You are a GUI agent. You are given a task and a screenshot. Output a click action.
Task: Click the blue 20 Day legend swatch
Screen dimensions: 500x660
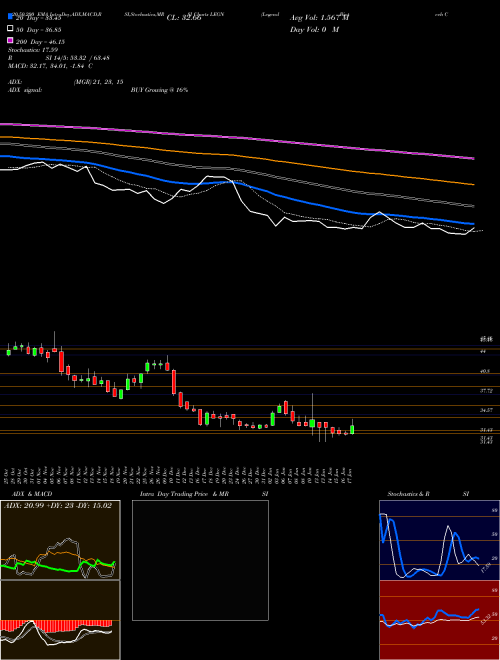[10, 16]
